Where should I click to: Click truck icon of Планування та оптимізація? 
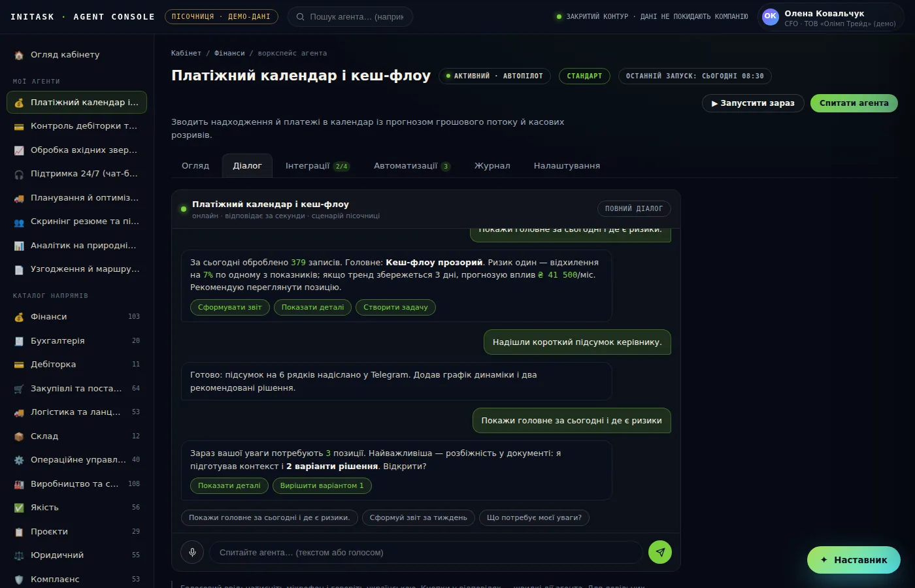point(19,198)
